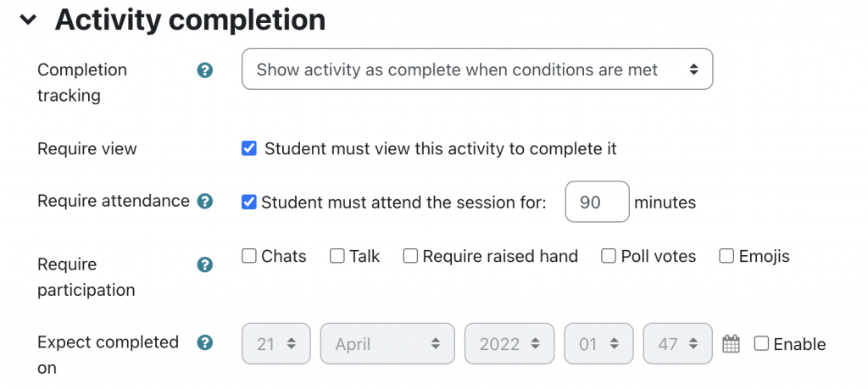Viewport: 868px width, 389px height.
Task: Uncheck Student must view this activity
Action: [x=249, y=149]
